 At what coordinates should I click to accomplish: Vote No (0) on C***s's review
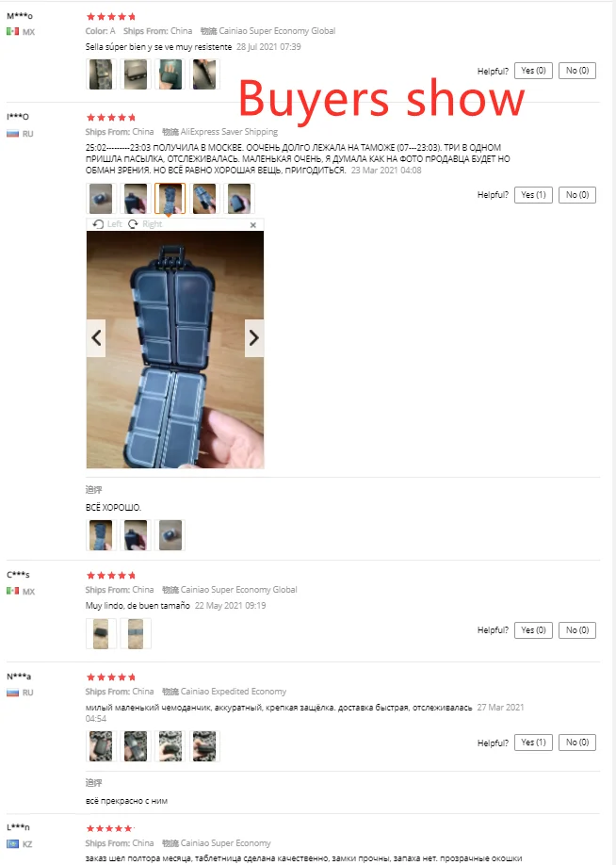click(x=576, y=630)
